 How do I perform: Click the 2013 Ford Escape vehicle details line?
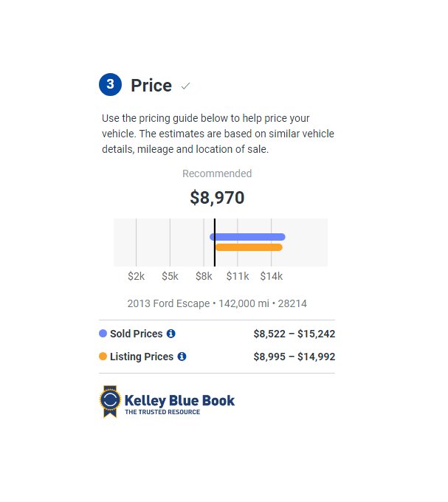click(217, 303)
